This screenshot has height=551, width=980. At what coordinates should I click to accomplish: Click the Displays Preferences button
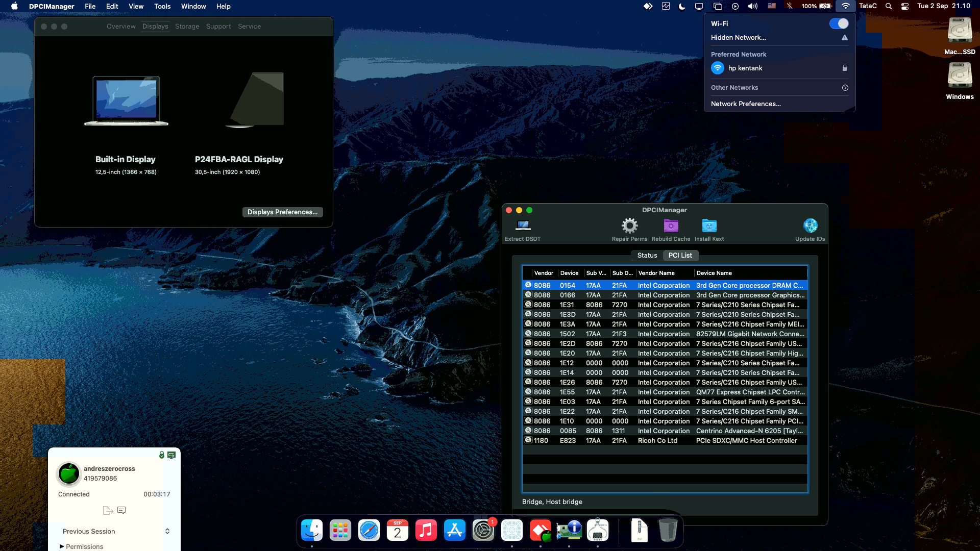[x=282, y=212]
